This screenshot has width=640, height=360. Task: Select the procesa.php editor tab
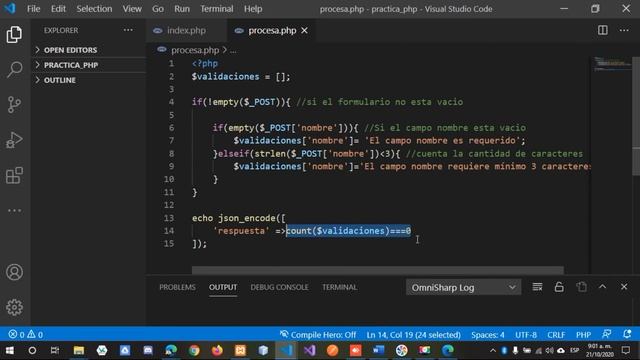click(x=272, y=30)
